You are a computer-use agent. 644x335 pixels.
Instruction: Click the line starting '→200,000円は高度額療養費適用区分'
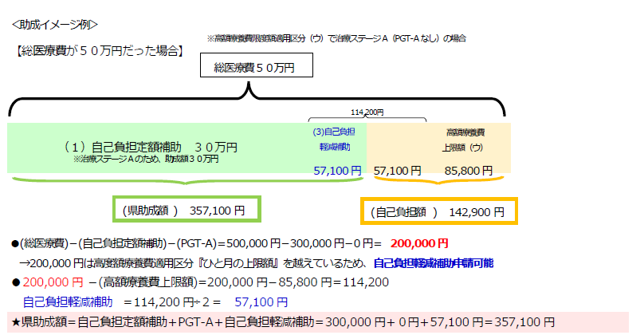(257, 263)
